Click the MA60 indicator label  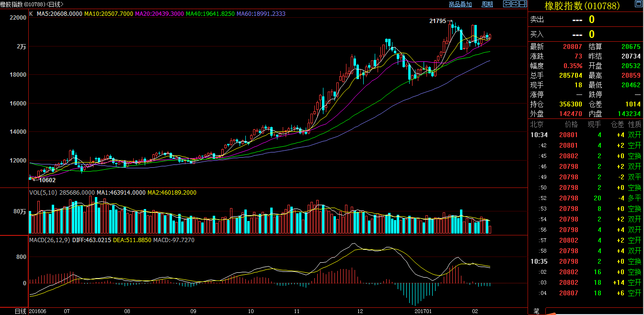[x=261, y=14]
